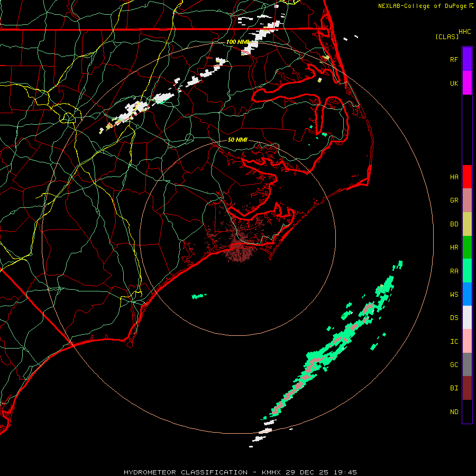Click the DS legend label

(x=454, y=317)
